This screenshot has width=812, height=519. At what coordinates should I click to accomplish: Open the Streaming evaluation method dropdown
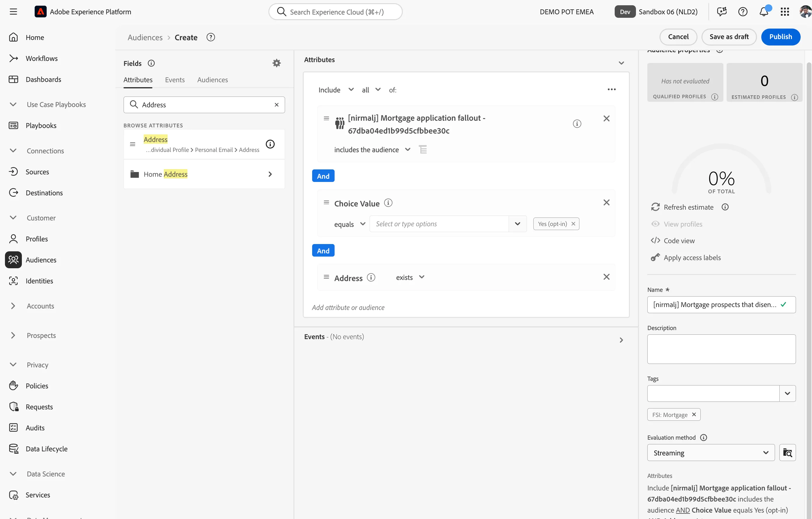pos(711,453)
